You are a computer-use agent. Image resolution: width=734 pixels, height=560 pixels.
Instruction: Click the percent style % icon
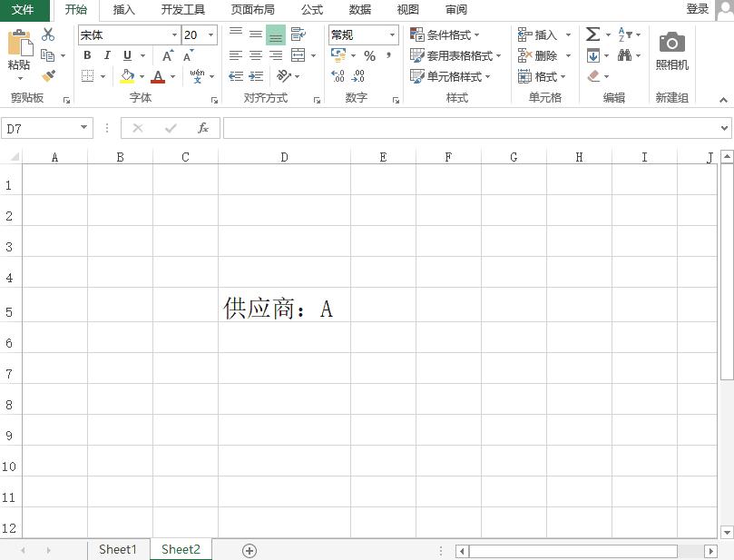tap(368, 54)
